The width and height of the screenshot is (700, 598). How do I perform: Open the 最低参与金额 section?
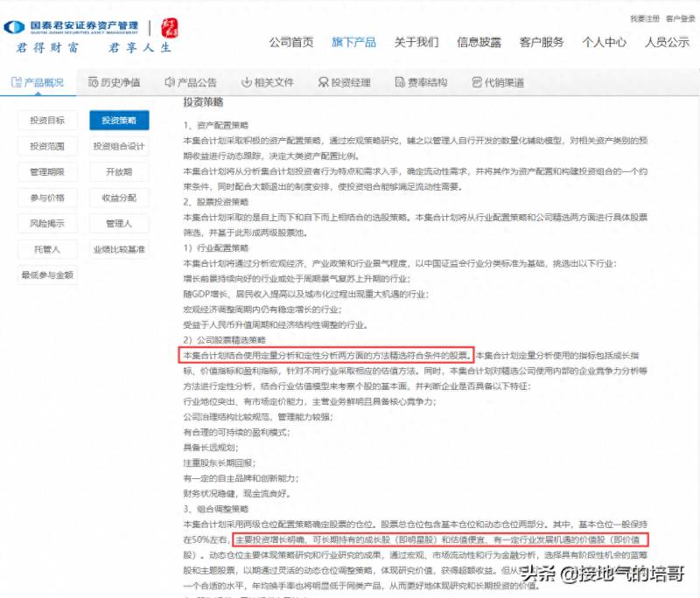click(47, 275)
